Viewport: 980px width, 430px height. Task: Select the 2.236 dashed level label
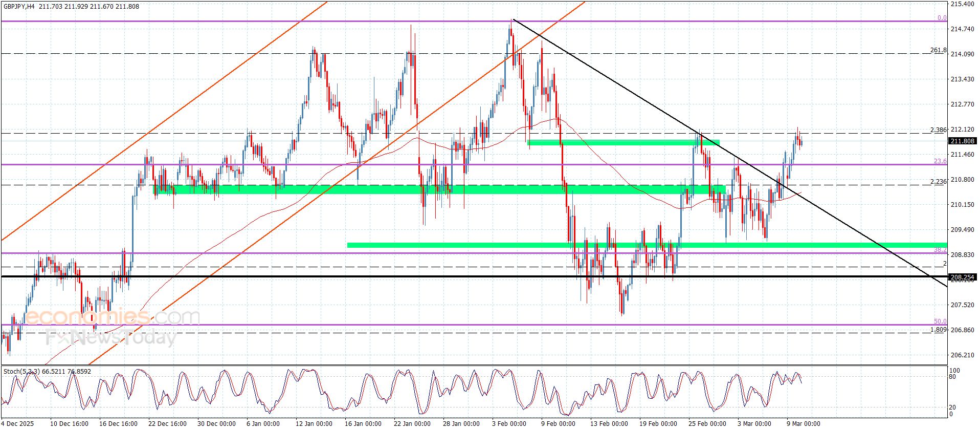938,182
